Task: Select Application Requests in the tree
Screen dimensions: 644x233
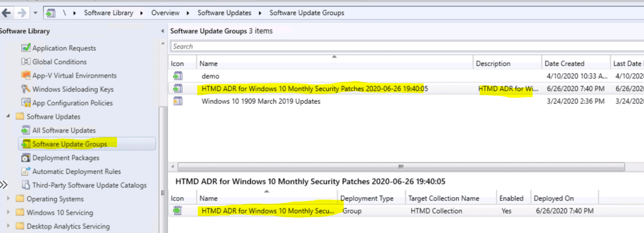Action: coord(64,48)
